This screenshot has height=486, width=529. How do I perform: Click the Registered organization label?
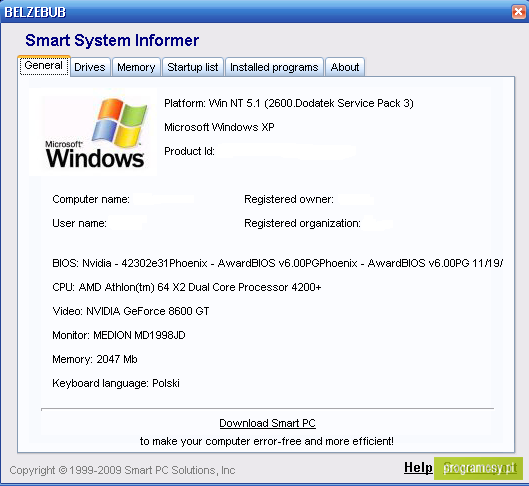[302, 223]
